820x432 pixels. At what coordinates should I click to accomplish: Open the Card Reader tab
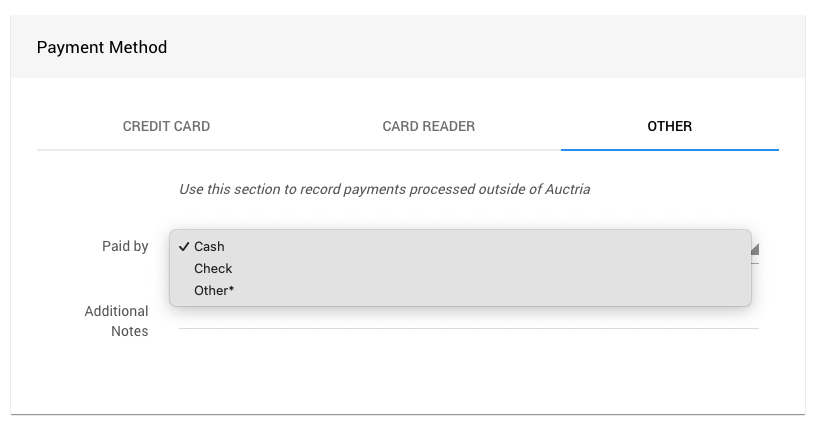point(428,127)
